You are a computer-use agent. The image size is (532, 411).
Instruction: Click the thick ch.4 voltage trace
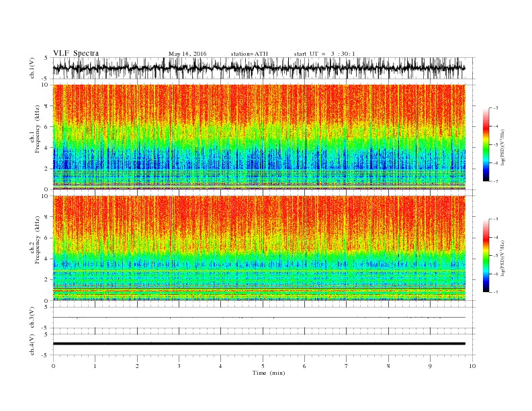[x=259, y=344]
